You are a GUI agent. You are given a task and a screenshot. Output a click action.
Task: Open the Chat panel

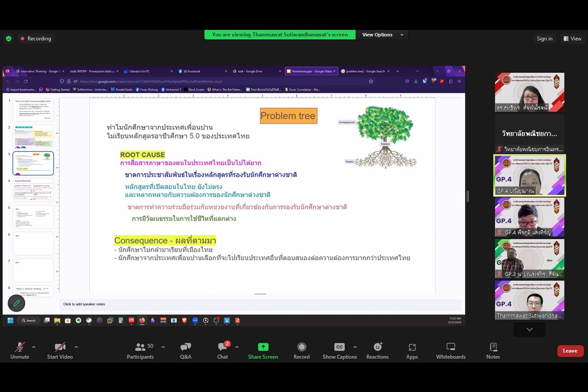pos(222,350)
